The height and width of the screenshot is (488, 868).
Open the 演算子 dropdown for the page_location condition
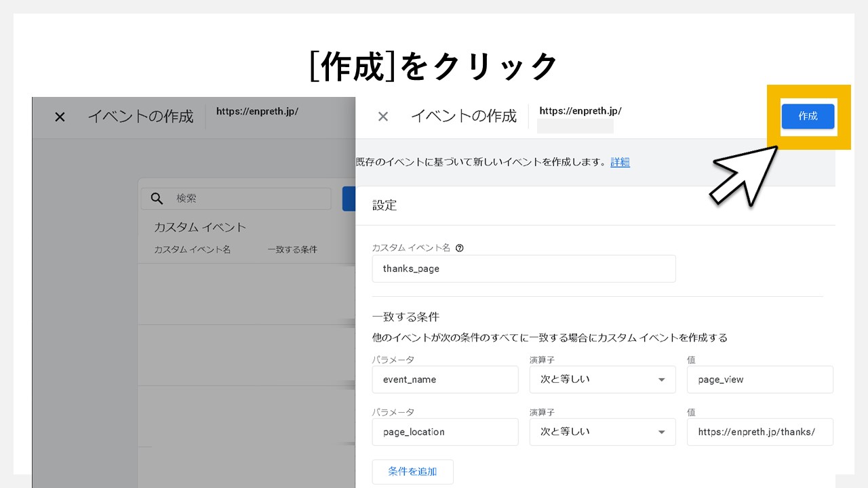[602, 432]
